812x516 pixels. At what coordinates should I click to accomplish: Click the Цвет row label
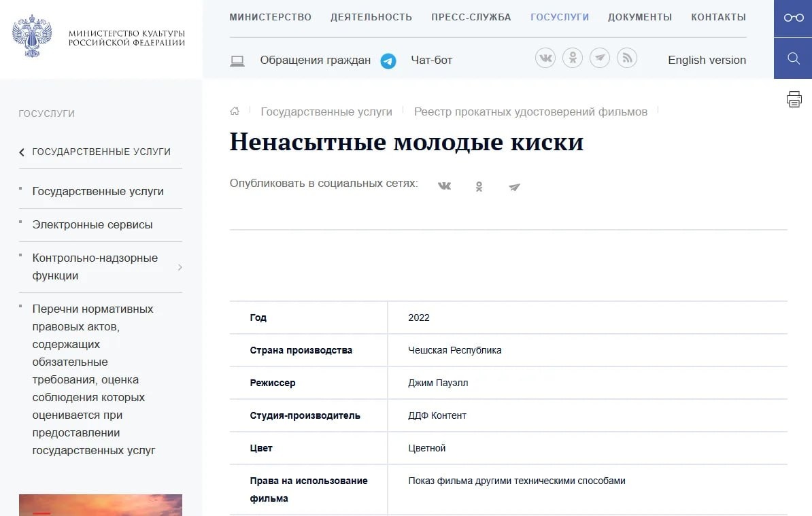point(261,448)
